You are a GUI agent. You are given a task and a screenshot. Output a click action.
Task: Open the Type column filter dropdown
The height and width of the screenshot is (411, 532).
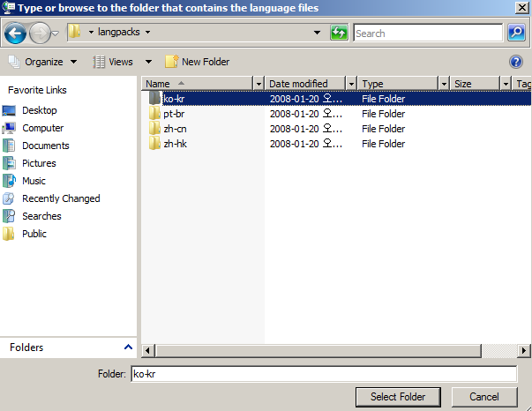coord(444,84)
